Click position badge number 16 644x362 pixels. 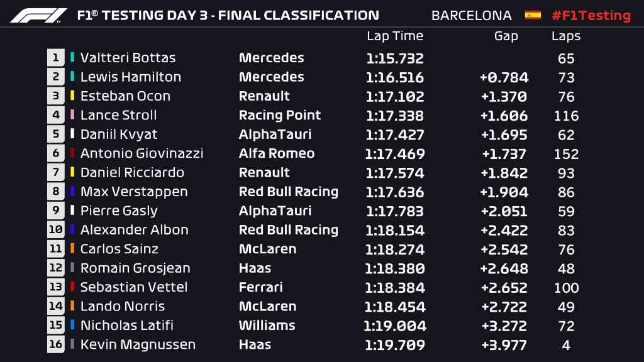pos(56,344)
